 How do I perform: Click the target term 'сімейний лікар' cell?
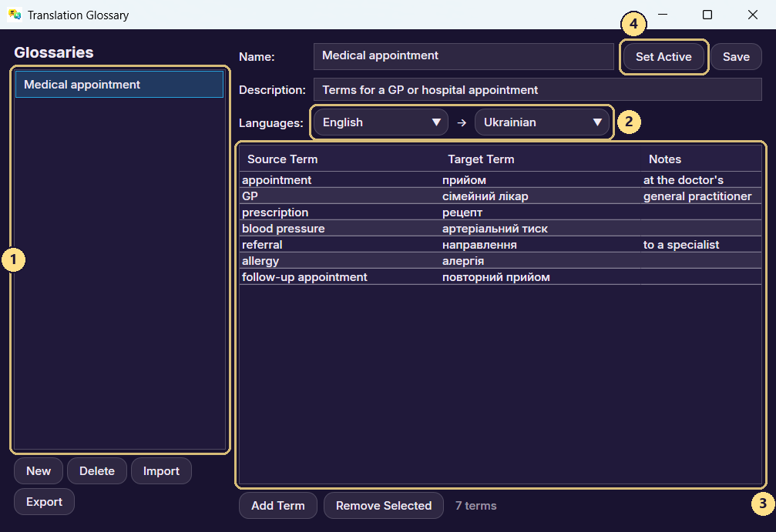[x=540, y=196]
